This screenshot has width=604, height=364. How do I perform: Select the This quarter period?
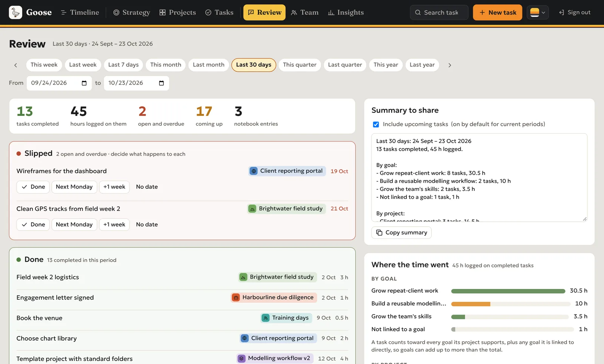[x=300, y=65]
